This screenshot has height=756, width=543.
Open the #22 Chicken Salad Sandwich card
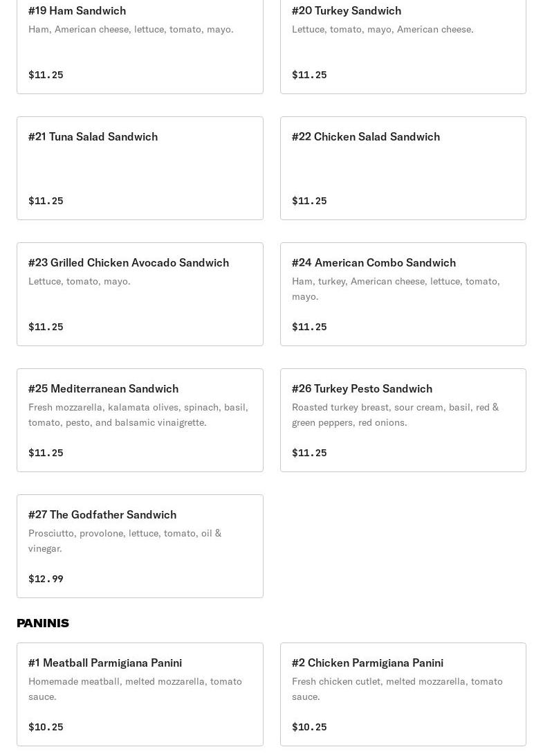(403, 168)
